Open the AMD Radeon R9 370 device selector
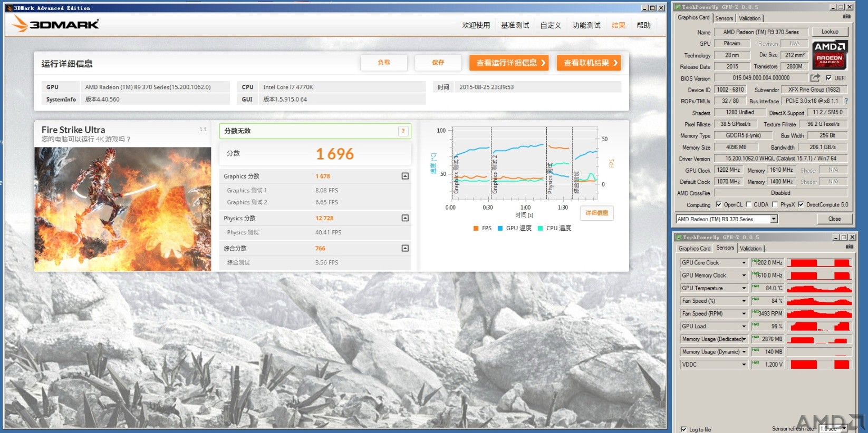 point(727,219)
